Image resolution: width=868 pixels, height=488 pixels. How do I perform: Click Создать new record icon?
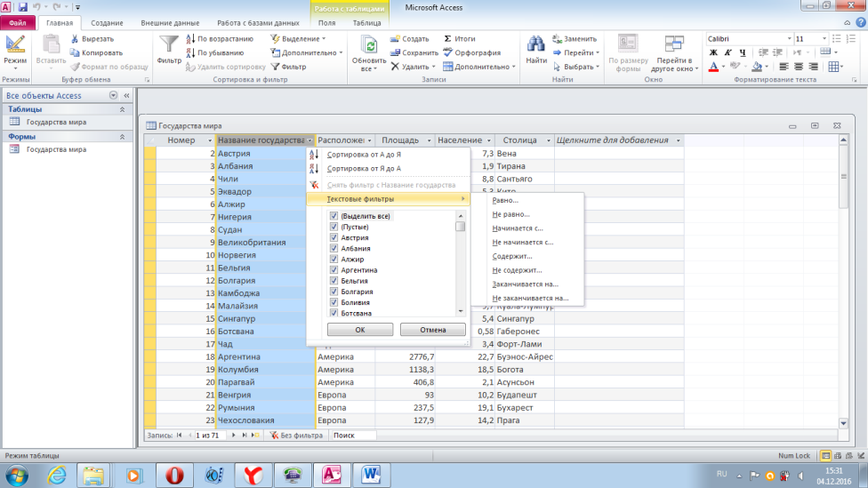pos(395,39)
